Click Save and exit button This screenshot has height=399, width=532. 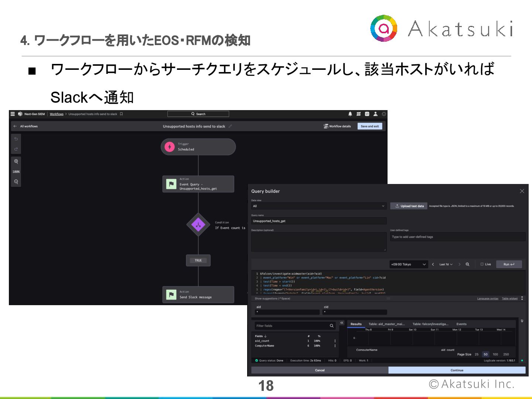370,126
